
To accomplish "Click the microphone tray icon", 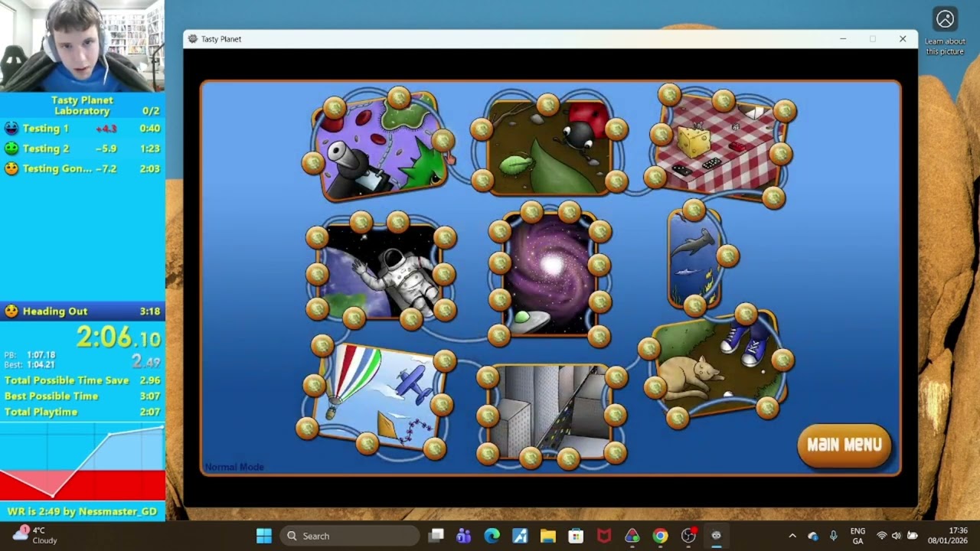I will click(833, 536).
